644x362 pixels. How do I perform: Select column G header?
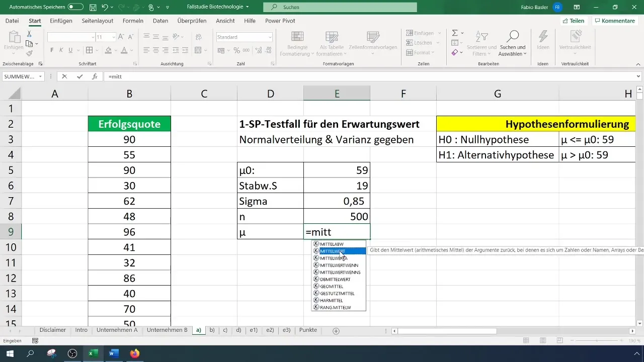[498, 94]
